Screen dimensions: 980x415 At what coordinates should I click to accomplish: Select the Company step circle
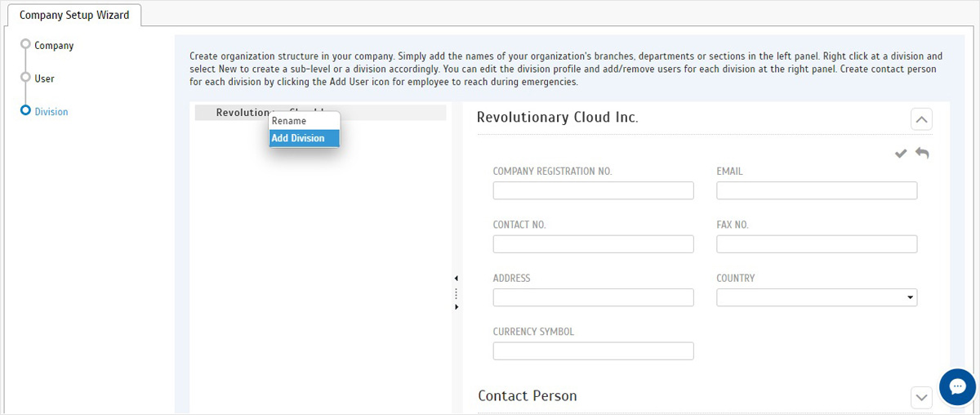26,43
